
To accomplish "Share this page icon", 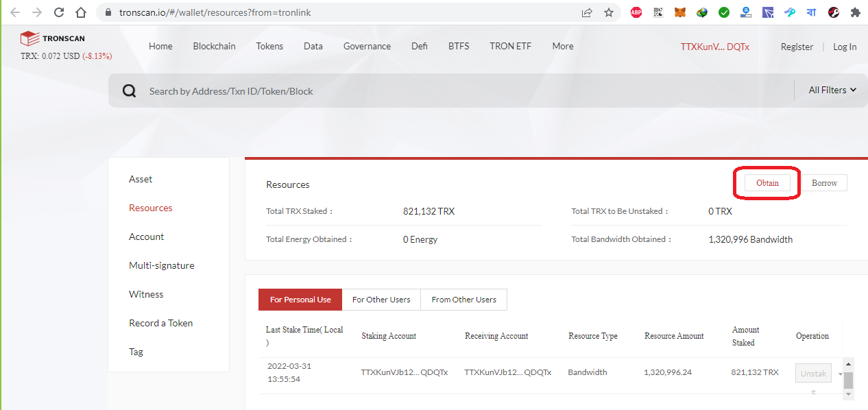I will click(x=587, y=12).
